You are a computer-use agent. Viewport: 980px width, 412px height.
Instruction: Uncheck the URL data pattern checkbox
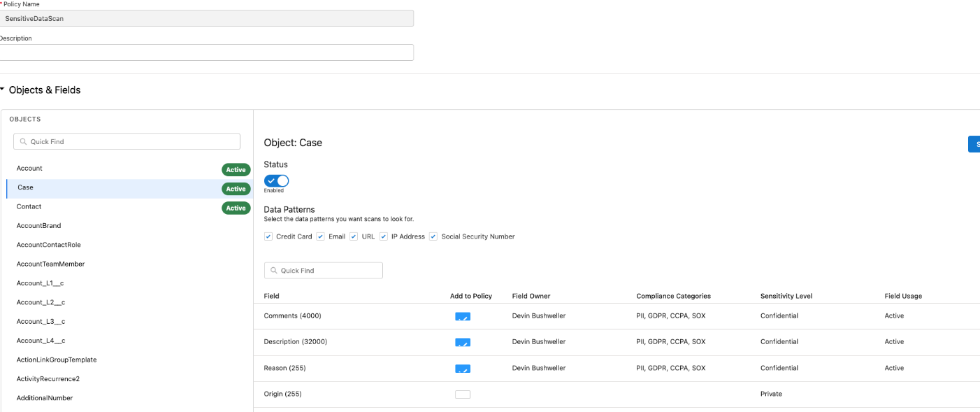pos(354,236)
